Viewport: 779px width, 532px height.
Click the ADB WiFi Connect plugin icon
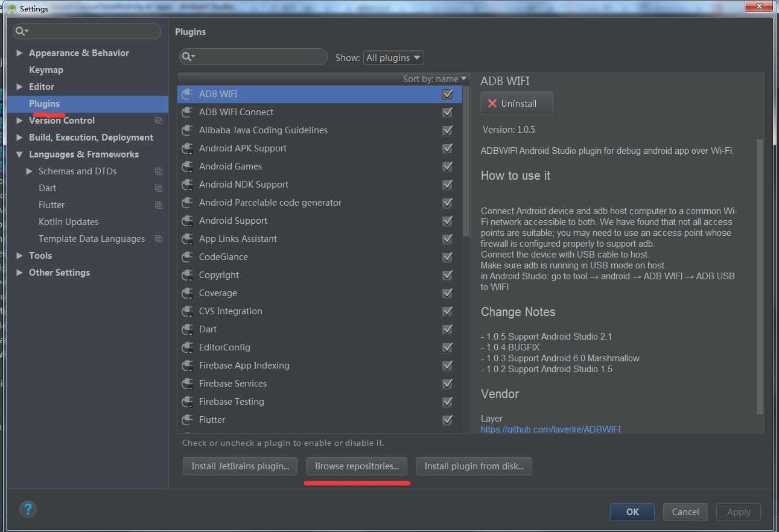(188, 112)
